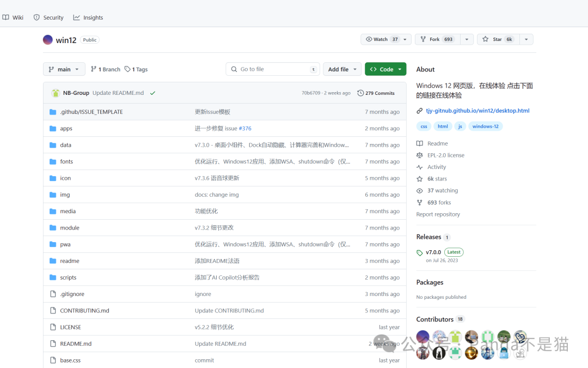Star the win12 repository
588x368 pixels.
click(498, 39)
